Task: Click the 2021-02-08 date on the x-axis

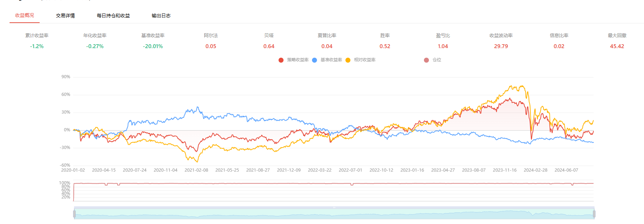Action: coord(196,170)
